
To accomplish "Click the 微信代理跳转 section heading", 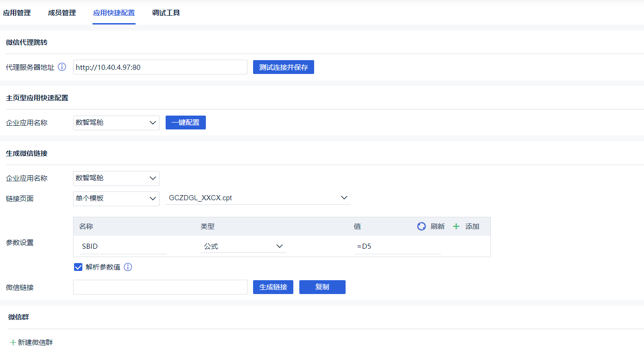I will [26, 43].
